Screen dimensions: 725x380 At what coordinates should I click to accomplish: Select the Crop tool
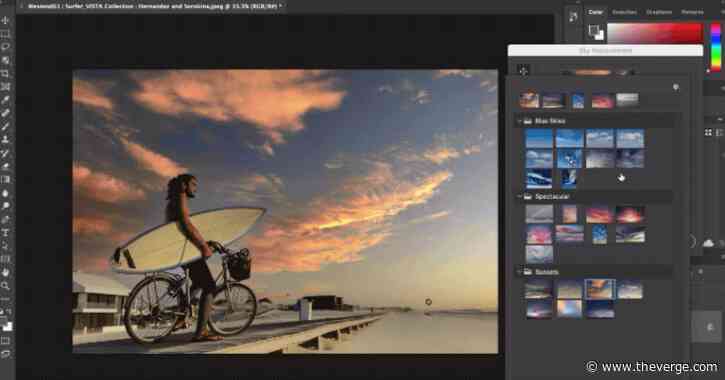click(x=6, y=74)
